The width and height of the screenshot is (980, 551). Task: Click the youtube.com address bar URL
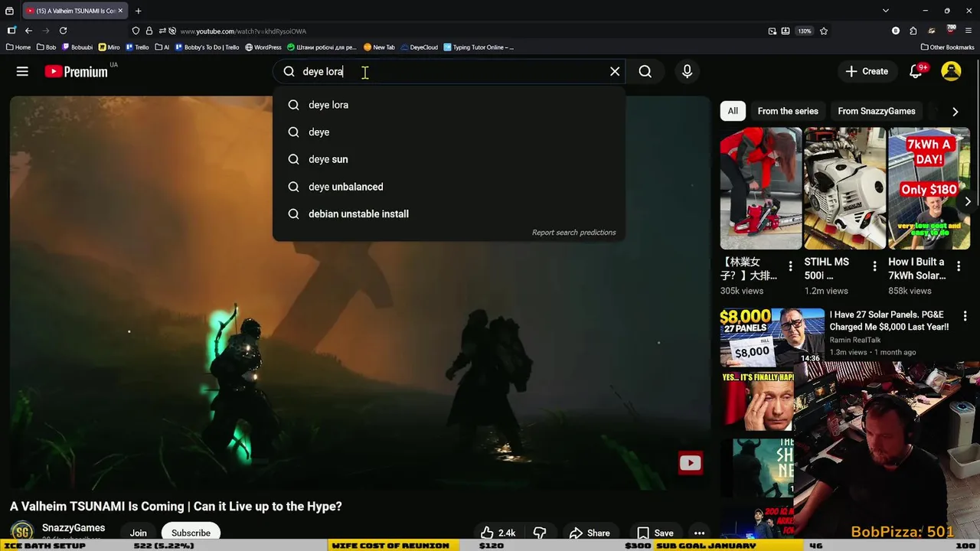pyautogui.click(x=243, y=31)
